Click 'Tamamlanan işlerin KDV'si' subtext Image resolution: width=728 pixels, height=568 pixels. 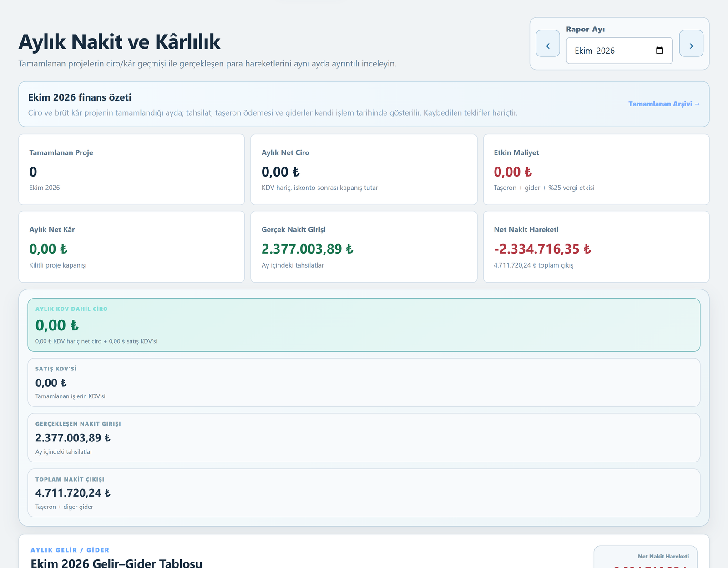[x=71, y=396]
